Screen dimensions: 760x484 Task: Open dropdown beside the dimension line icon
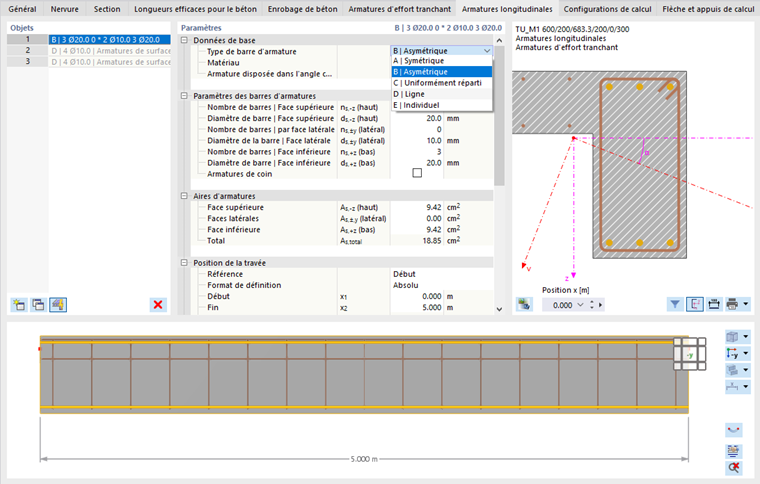746,387
